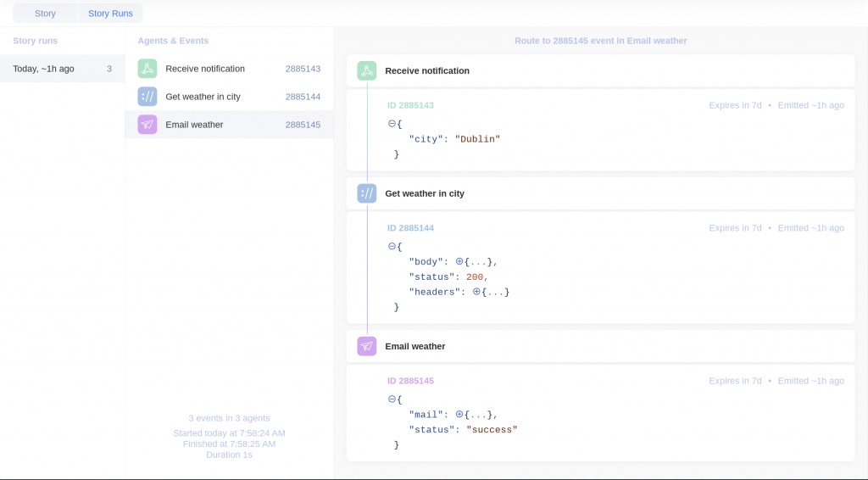Click the green webhook icon beside Receive notification in agents list
Viewport: 868px width, 480px height.
[147, 69]
